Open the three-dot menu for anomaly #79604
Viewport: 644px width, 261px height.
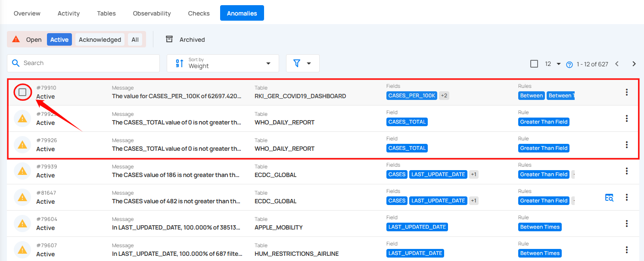(x=627, y=224)
